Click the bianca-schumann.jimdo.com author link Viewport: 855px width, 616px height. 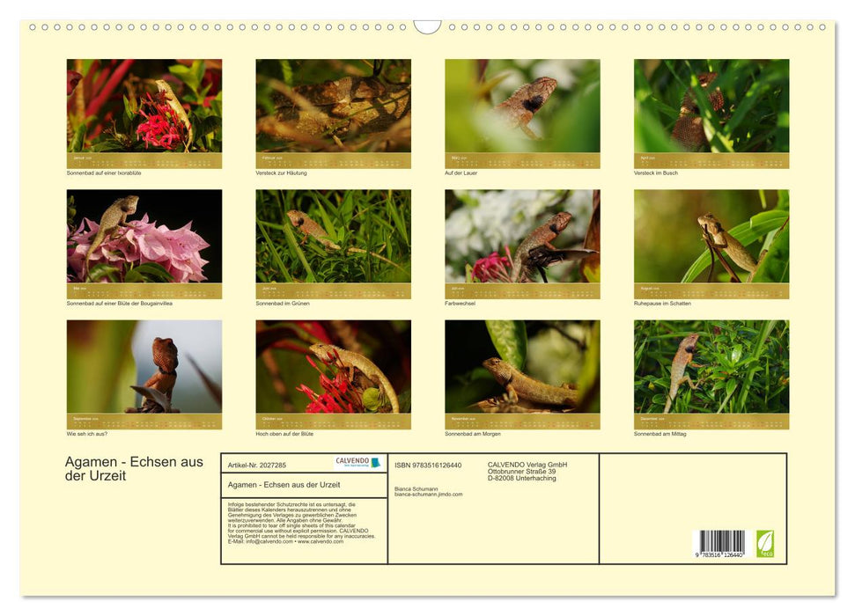428,493
